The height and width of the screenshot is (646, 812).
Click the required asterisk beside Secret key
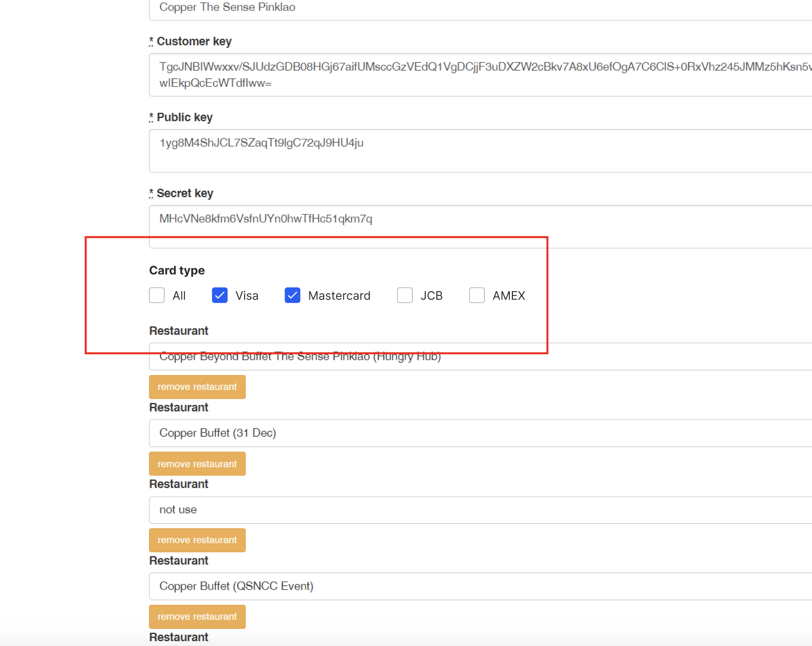pos(151,194)
